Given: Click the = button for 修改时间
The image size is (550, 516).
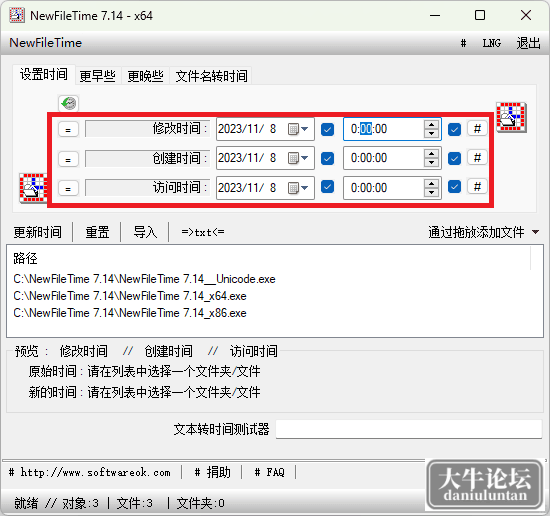Looking at the screenshot, I should pyautogui.click(x=68, y=129).
